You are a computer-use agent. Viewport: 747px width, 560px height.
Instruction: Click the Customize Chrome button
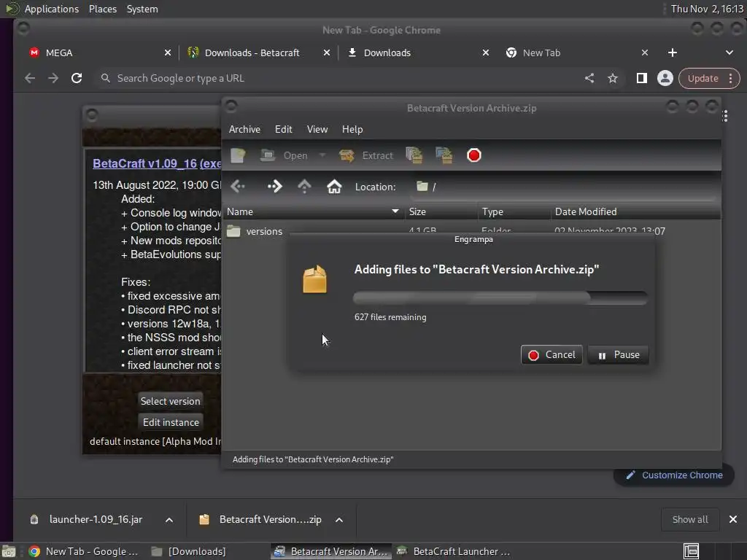click(674, 475)
